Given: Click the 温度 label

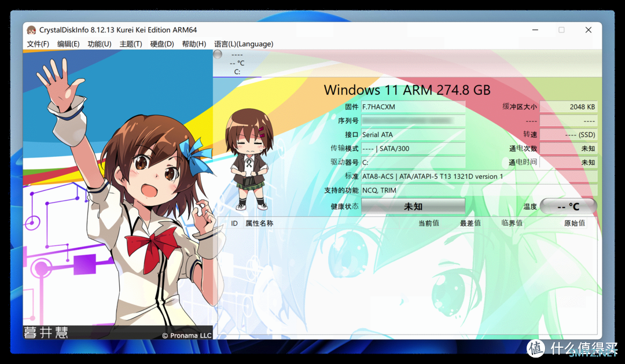Looking at the screenshot, I should (x=530, y=206).
